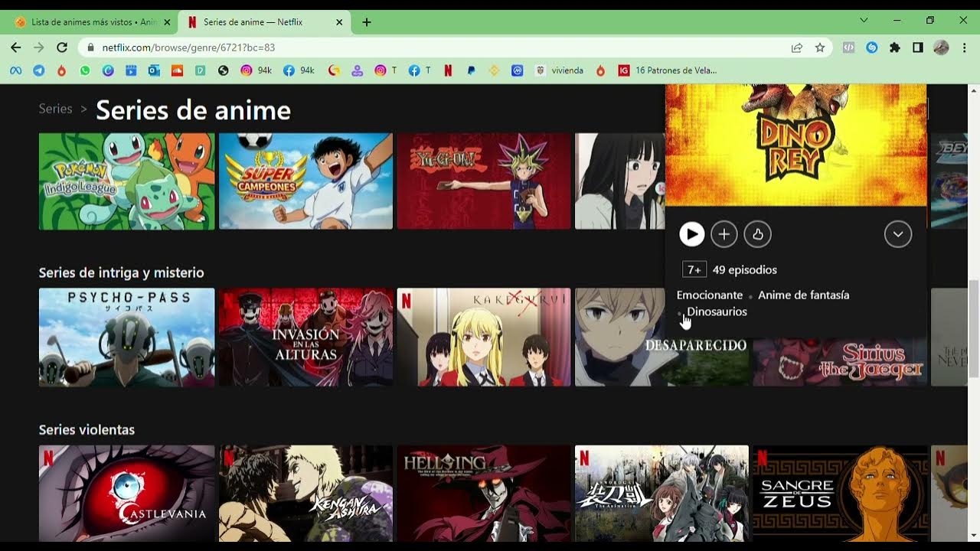The height and width of the screenshot is (551, 980).
Task: Open Facebook 94k bookmark
Action: tap(299, 70)
